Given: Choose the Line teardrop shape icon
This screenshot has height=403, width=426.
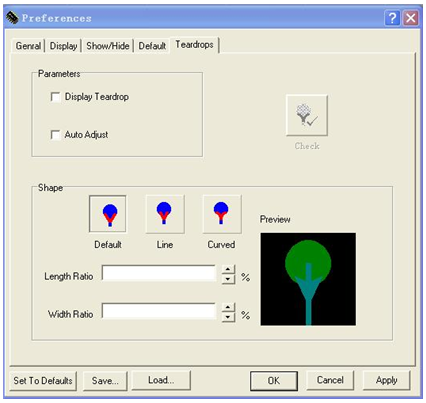Looking at the screenshot, I should [x=165, y=214].
